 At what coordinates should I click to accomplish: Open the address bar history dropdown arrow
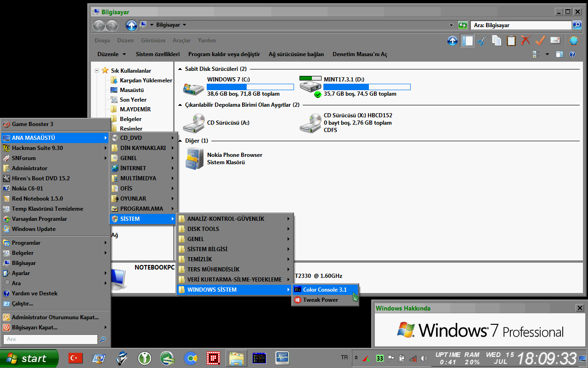pos(451,25)
